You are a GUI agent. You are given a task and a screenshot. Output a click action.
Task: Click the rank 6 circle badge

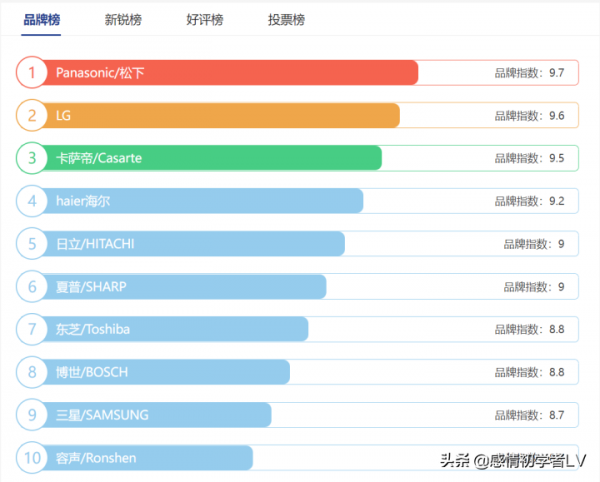click(32, 287)
